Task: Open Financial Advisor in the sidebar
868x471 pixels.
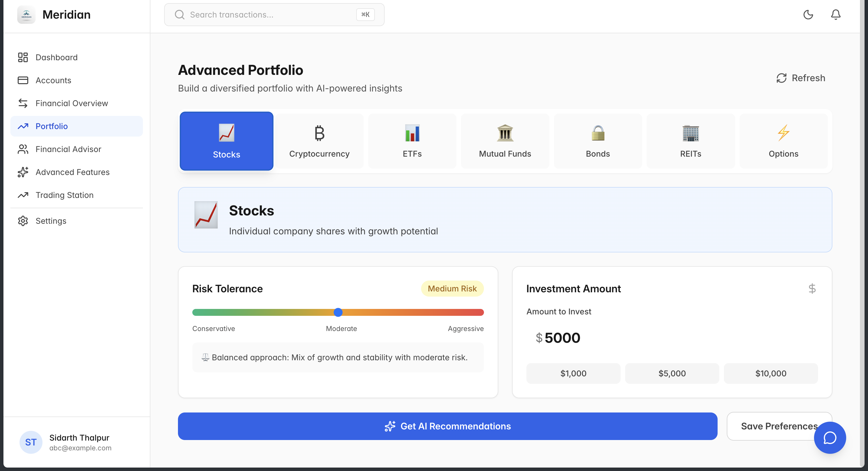Action: click(68, 149)
